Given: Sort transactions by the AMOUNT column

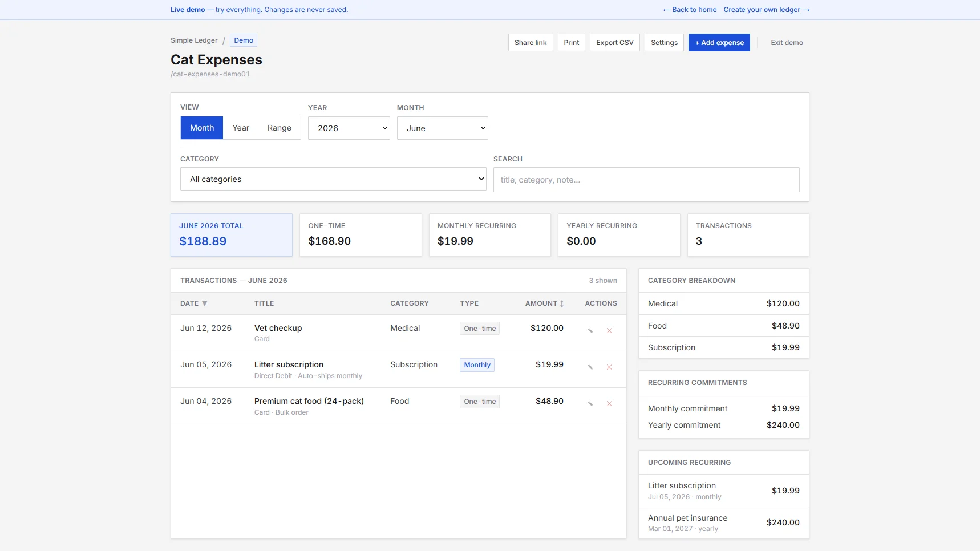Looking at the screenshot, I should (544, 303).
